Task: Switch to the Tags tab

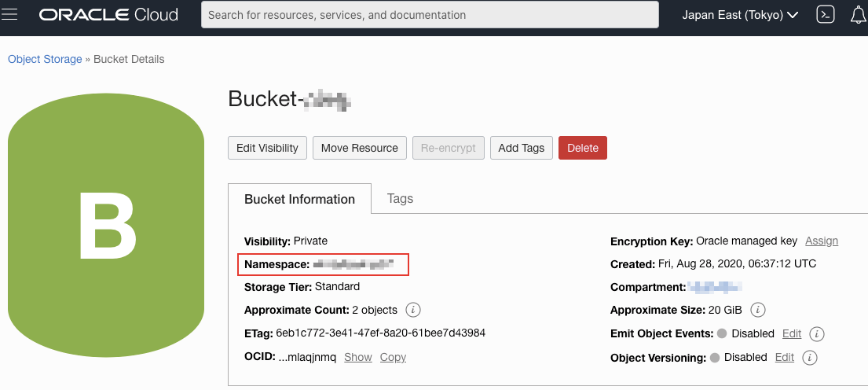Action: [400, 198]
